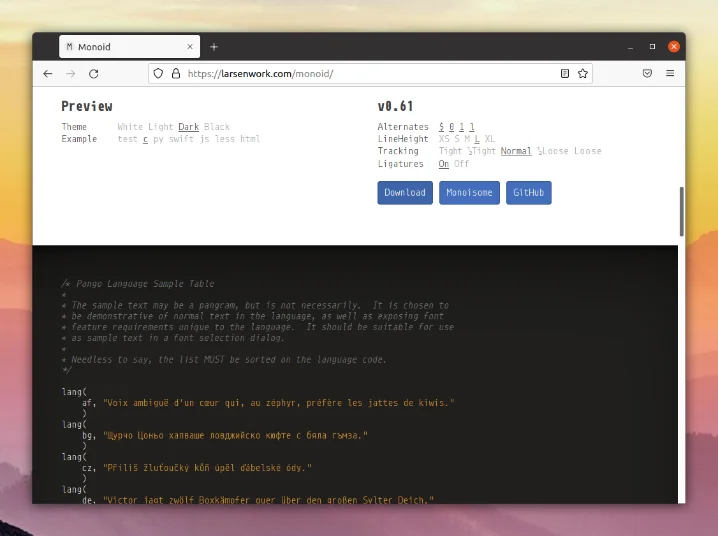Toggle reader view icon in address bar
This screenshot has width=718, height=536.
coord(565,74)
